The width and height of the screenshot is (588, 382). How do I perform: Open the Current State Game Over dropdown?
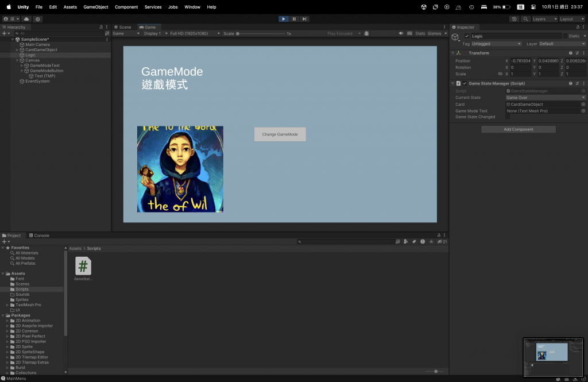pyautogui.click(x=546, y=98)
